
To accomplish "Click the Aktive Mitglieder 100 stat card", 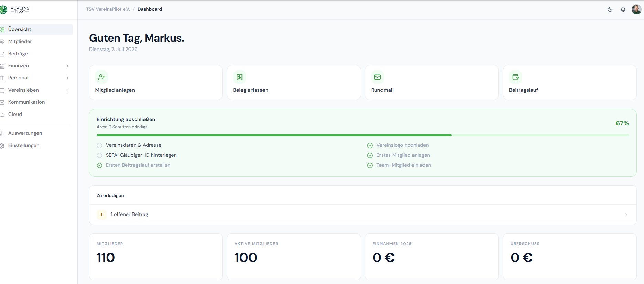I will tap(294, 257).
